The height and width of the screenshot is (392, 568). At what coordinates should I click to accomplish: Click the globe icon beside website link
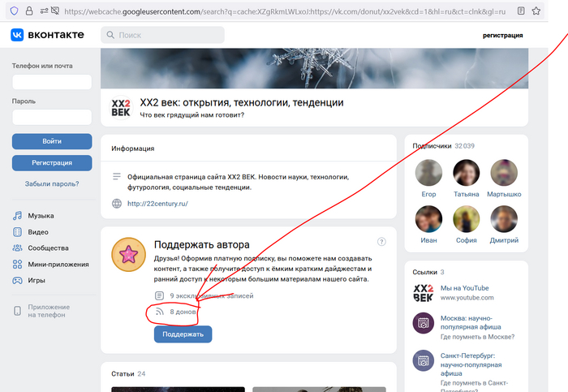117,204
